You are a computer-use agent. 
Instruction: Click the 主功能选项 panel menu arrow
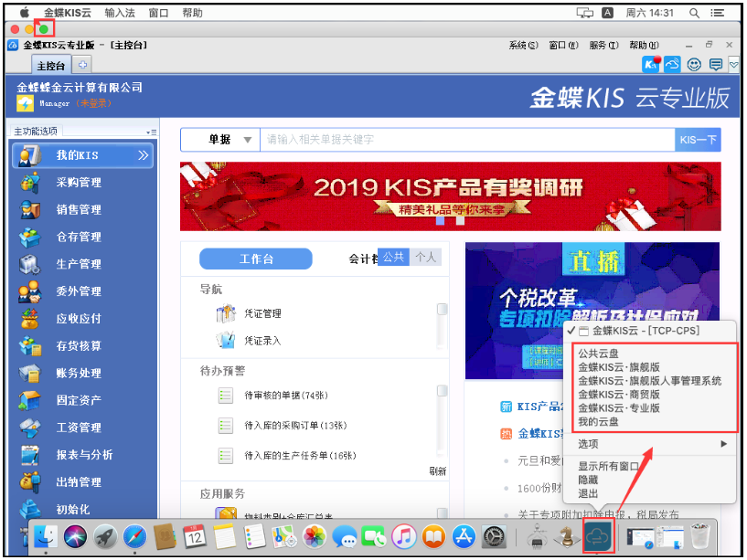point(152,132)
